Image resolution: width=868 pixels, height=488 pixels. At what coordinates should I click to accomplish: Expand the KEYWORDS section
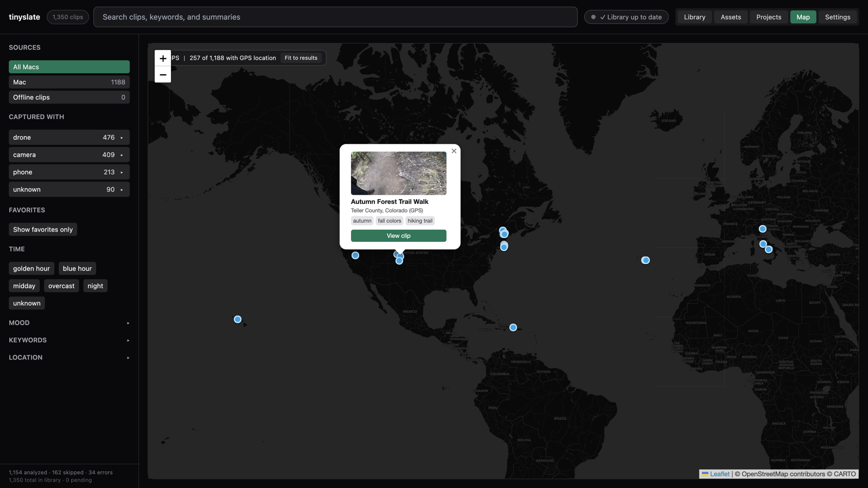[69, 340]
